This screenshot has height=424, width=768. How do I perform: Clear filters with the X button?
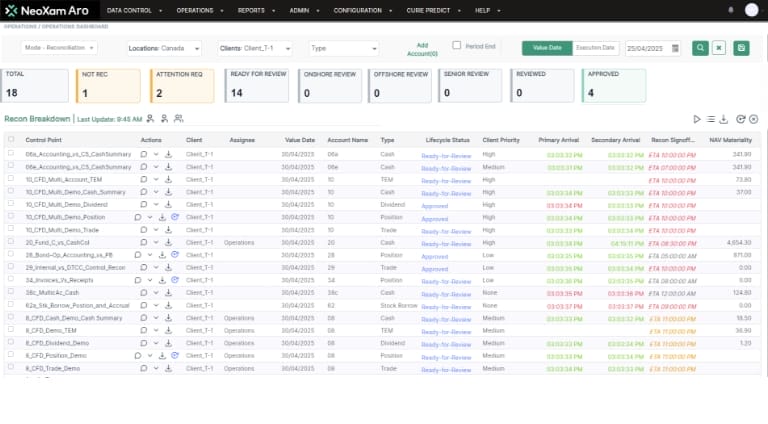(x=718, y=48)
